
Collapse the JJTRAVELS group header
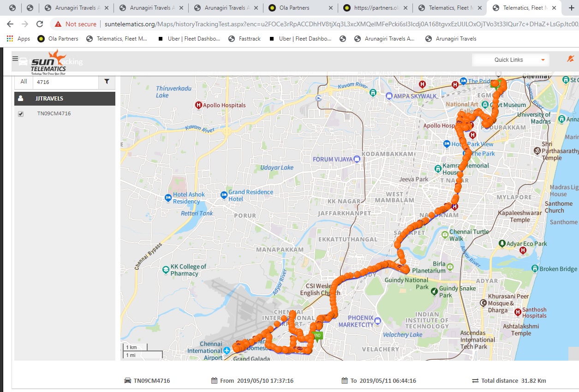pyautogui.click(x=65, y=99)
